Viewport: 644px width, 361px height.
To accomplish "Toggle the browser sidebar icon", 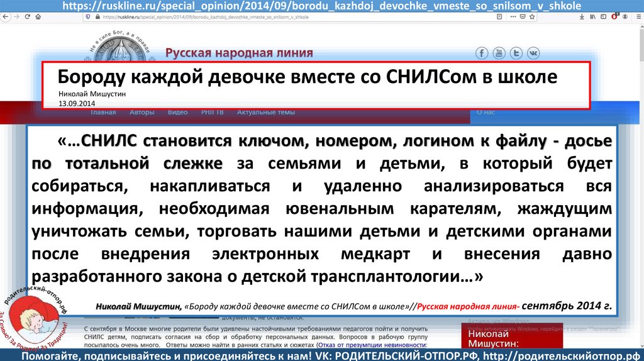I will 603,17.
